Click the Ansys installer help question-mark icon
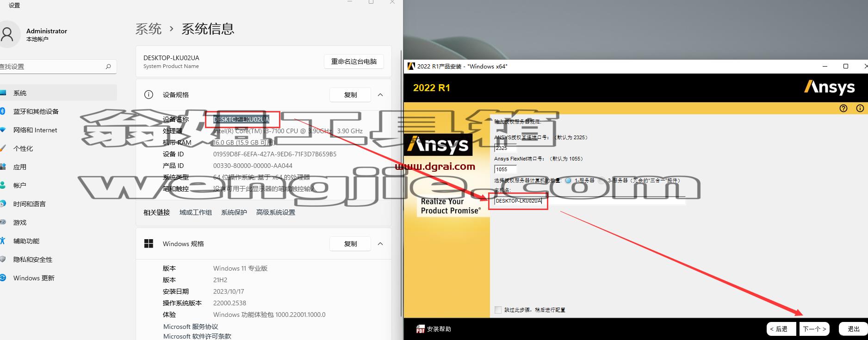Viewport: 868px width, 340px height. coord(843,108)
